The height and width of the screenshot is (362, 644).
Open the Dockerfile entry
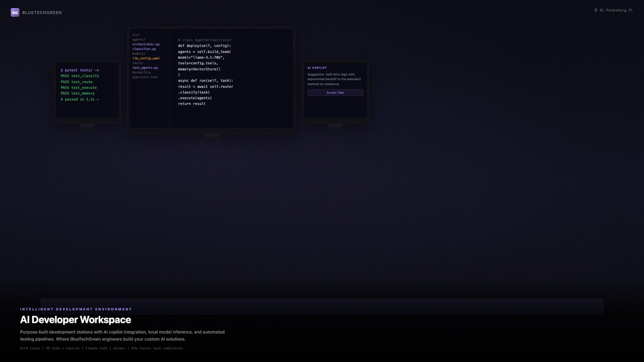[x=142, y=72]
